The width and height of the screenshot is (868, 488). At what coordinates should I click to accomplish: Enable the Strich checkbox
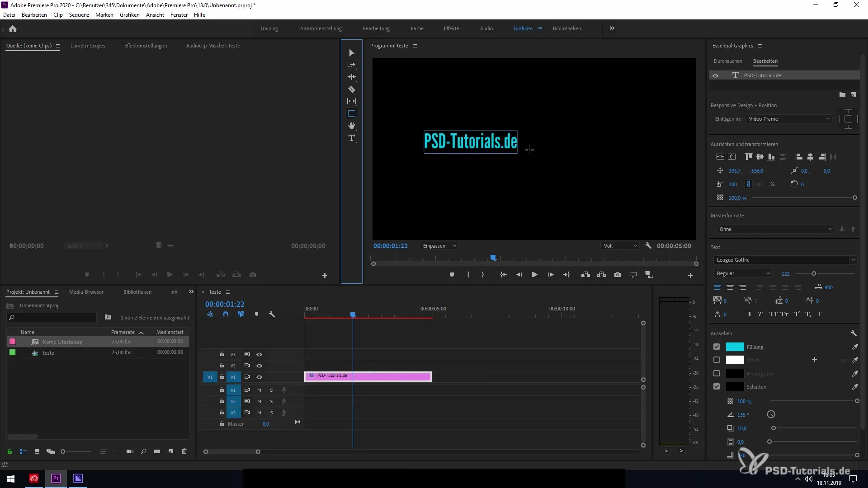tap(717, 360)
